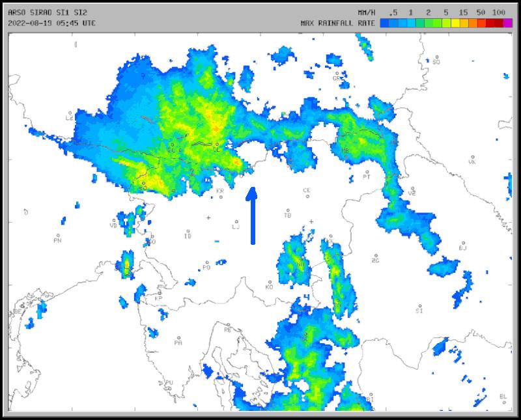Click the large blue upward arrow
This screenshot has height=420, width=521.
pos(252,216)
